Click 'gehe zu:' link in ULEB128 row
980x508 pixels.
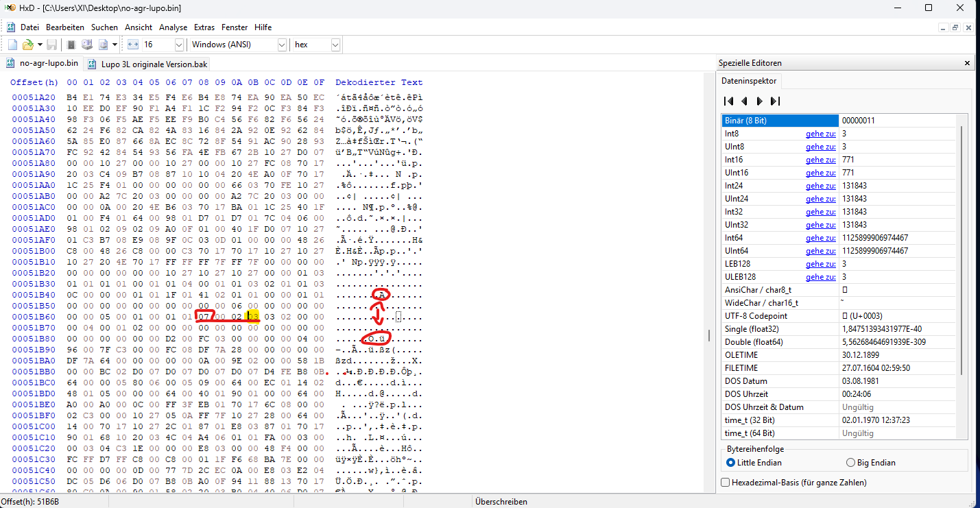coord(820,277)
